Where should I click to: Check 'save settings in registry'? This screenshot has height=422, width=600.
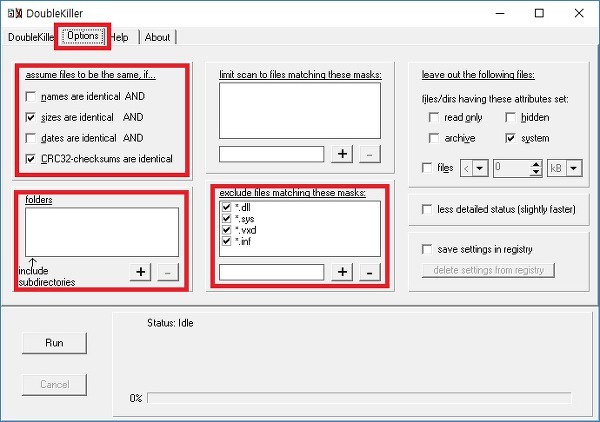coord(427,249)
